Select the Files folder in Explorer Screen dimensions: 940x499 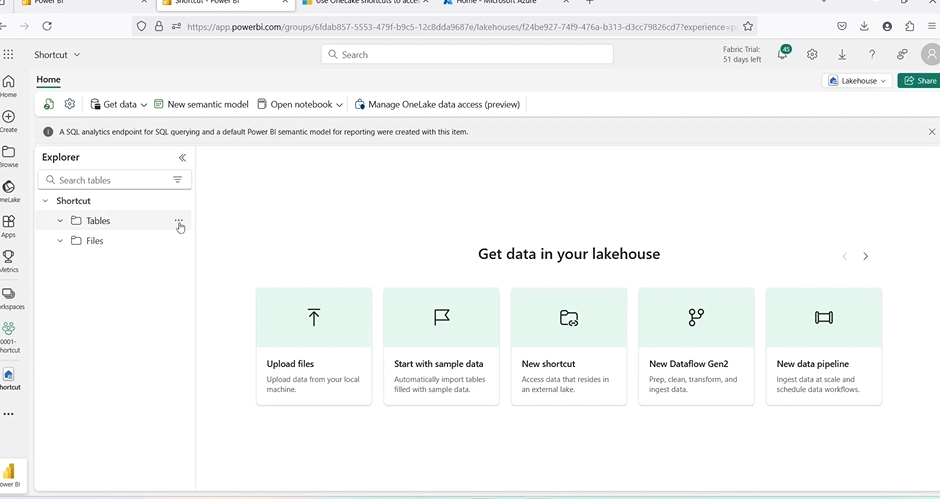113,241
